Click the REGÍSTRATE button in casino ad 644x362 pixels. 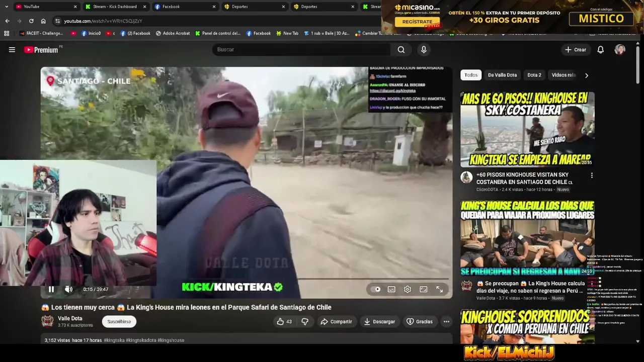click(x=417, y=22)
